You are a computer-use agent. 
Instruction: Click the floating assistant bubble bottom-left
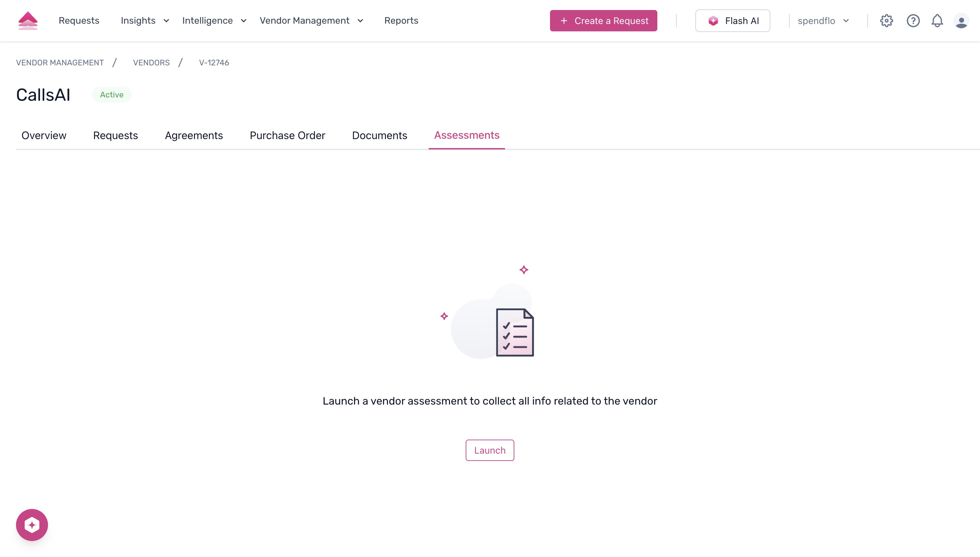click(32, 525)
